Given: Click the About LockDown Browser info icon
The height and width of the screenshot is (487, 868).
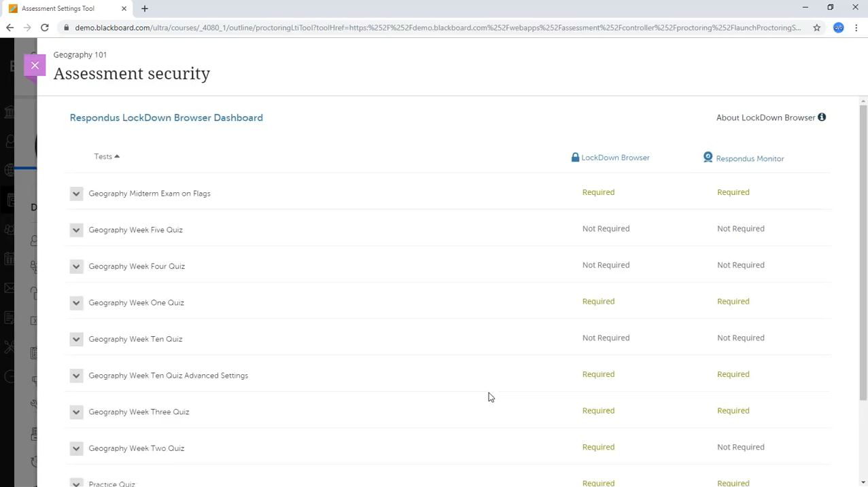Looking at the screenshot, I should click(822, 118).
